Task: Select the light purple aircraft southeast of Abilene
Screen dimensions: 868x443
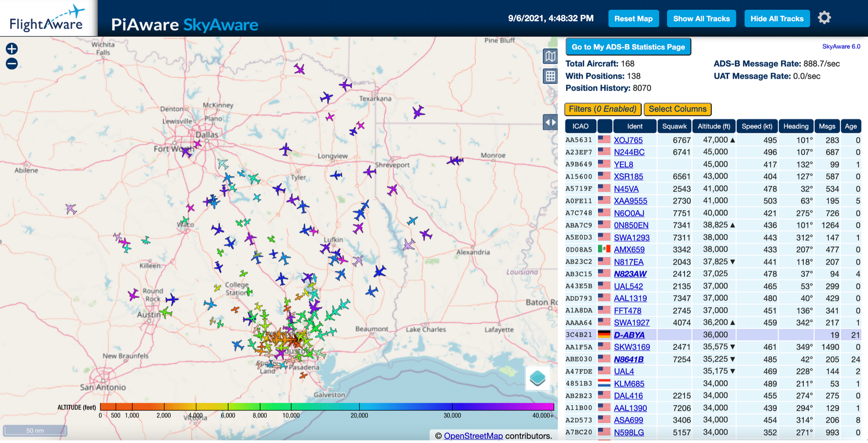Action: point(71,209)
